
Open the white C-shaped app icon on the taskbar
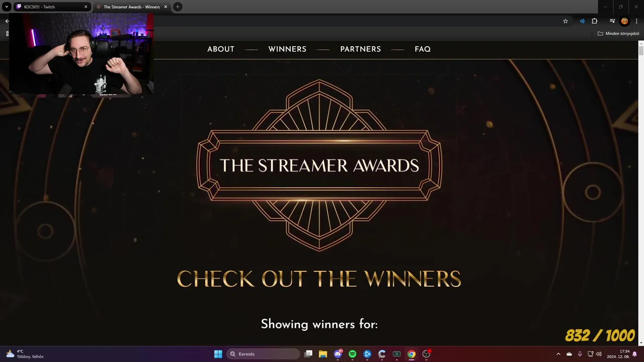pyautogui.click(x=382, y=354)
